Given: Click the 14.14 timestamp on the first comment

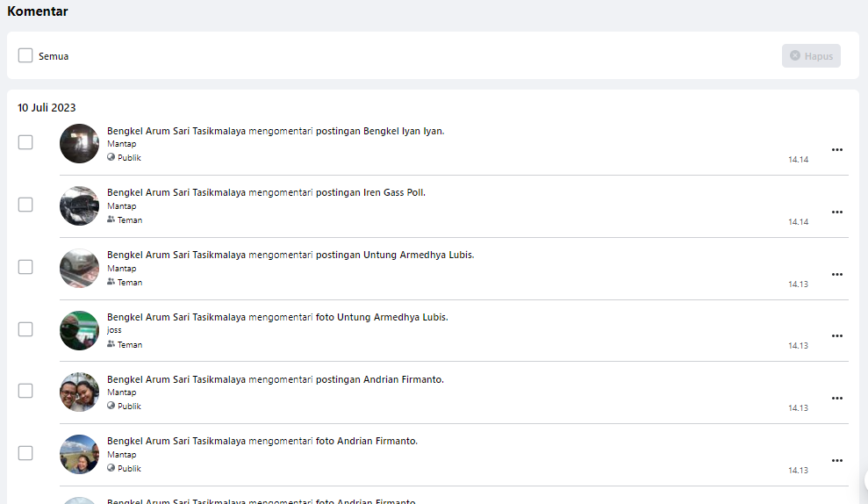Looking at the screenshot, I should click(798, 160).
